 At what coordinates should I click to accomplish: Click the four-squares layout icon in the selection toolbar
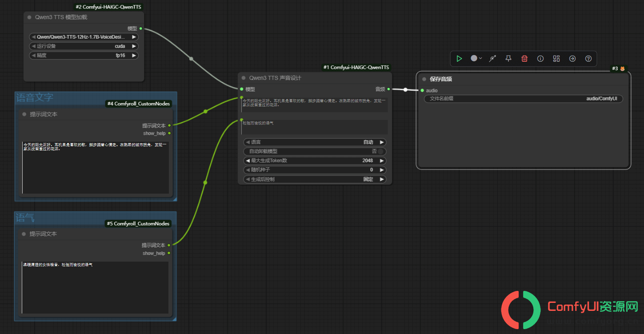556,59
